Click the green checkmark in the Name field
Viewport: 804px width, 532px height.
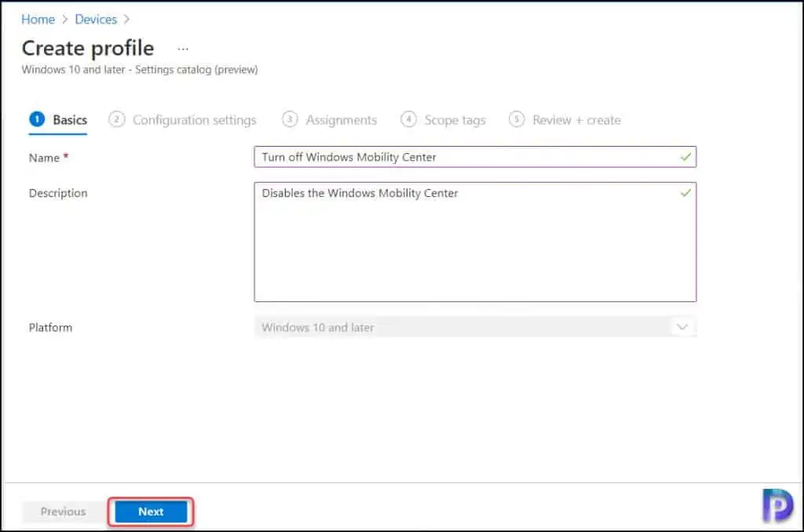tap(685, 157)
